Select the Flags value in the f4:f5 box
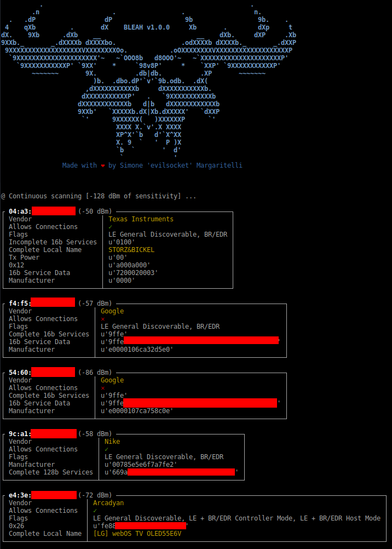 (160, 327)
